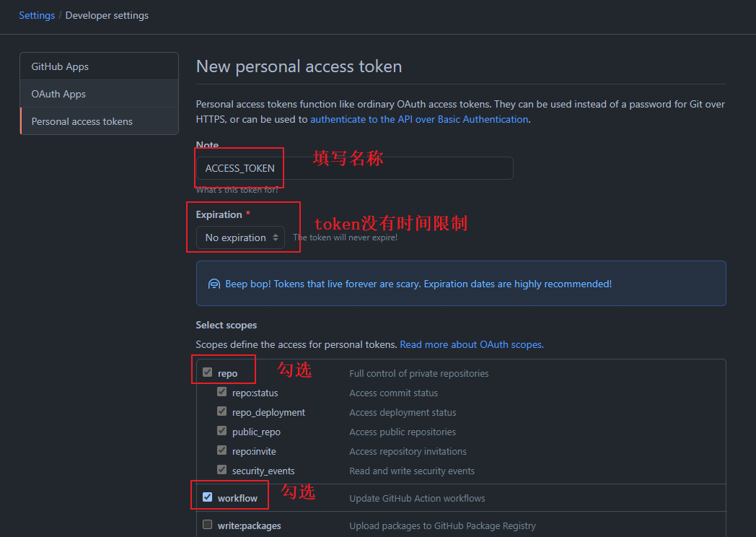This screenshot has width=756, height=537.
Task: Go to the Settings breadcrumb link
Action: point(37,15)
